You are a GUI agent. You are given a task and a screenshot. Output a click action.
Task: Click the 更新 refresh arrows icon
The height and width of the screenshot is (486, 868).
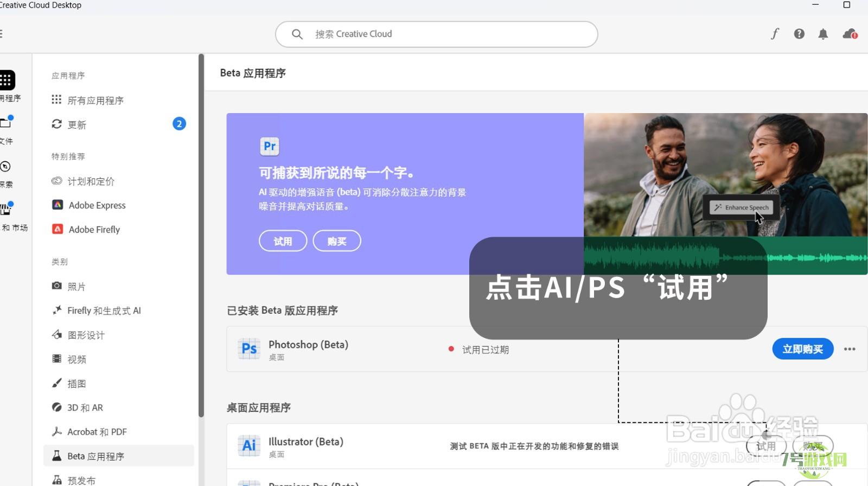(x=56, y=124)
